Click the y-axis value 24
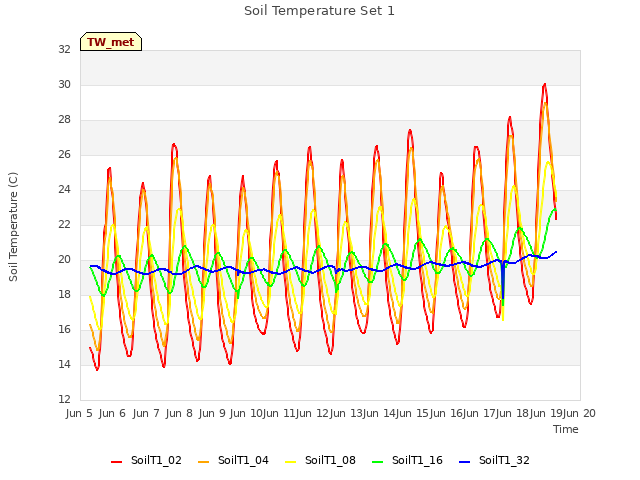 [64, 189]
